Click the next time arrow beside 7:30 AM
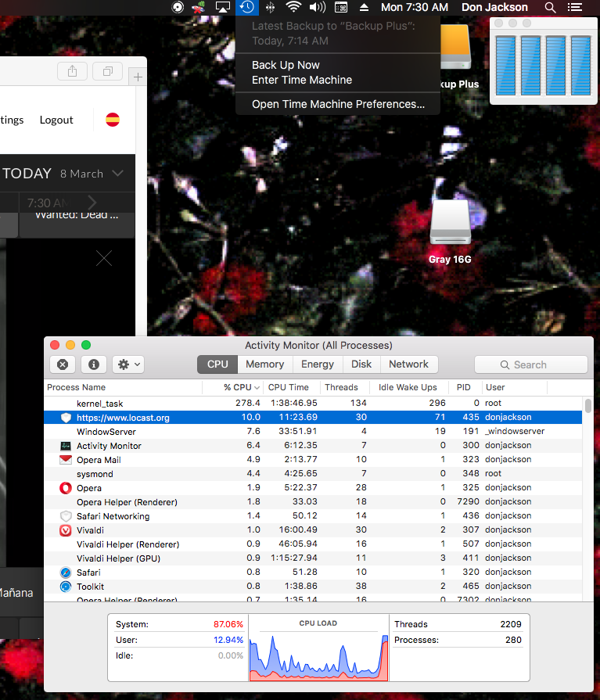The height and width of the screenshot is (700, 600). (x=92, y=203)
